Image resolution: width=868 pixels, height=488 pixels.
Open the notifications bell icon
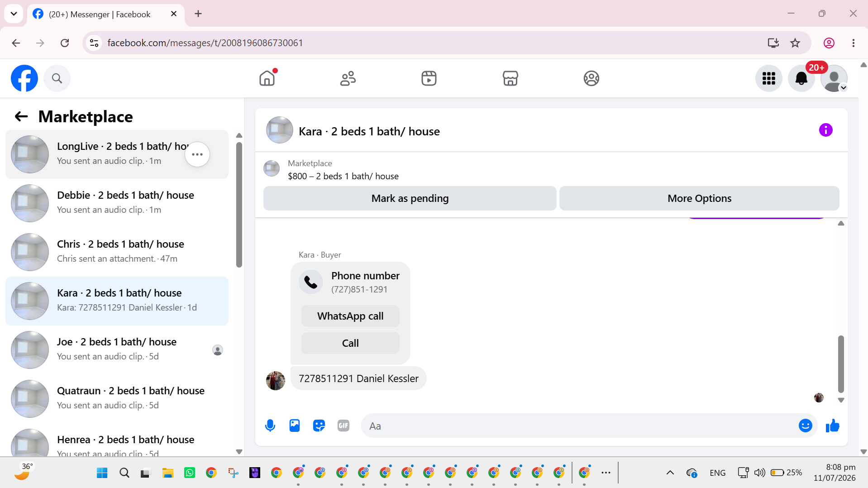[801, 78]
